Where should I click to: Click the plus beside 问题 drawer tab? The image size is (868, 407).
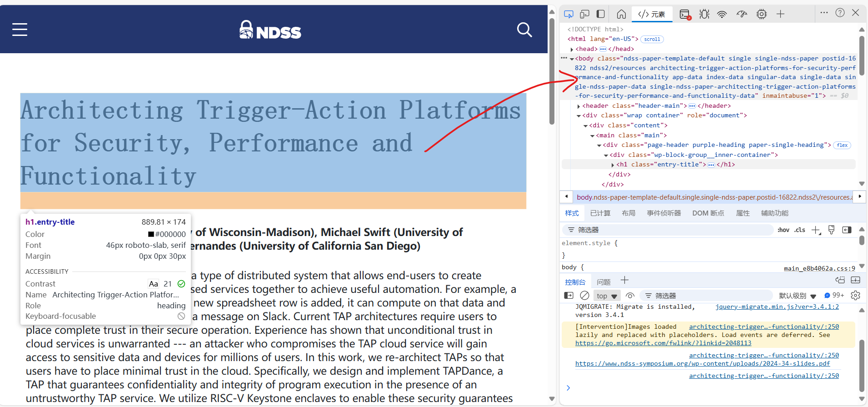(625, 281)
